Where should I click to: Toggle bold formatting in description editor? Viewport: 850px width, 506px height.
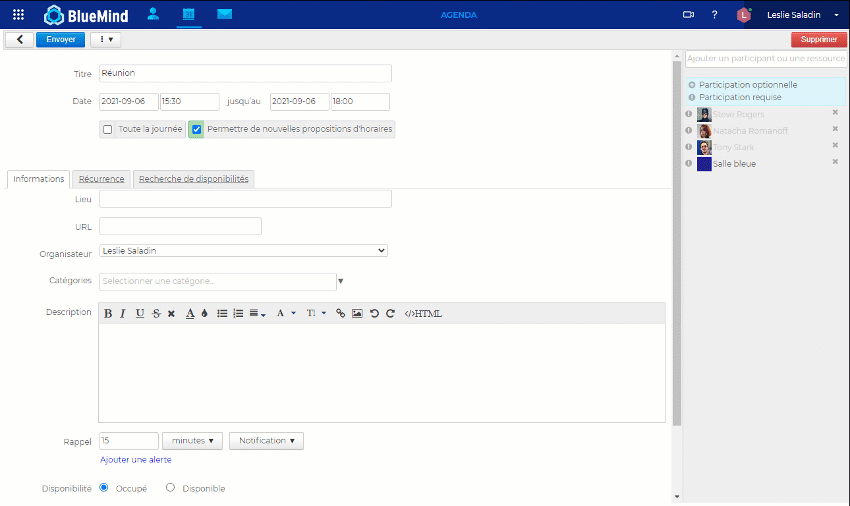click(x=108, y=313)
